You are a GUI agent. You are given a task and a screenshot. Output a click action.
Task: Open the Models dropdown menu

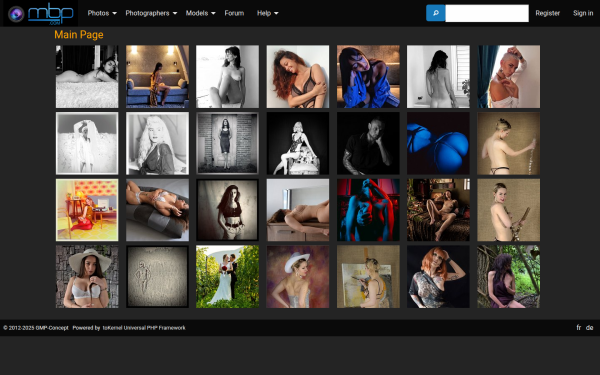(201, 13)
